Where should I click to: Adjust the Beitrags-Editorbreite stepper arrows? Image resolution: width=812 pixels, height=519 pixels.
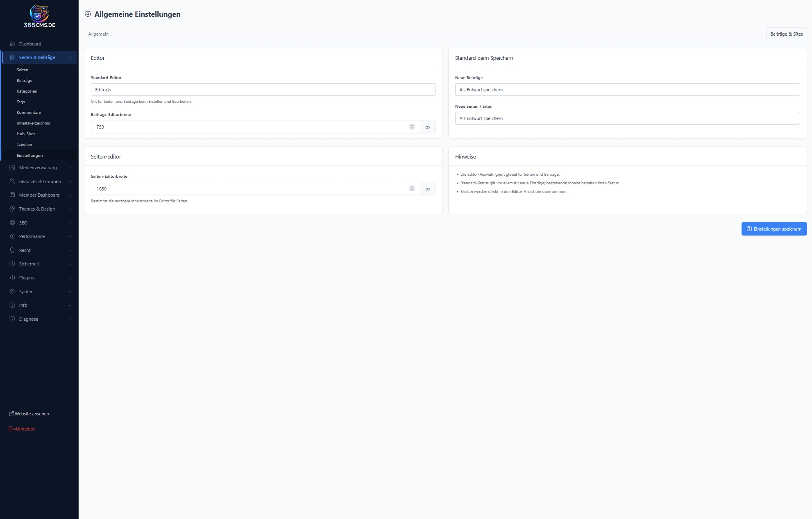(412, 127)
